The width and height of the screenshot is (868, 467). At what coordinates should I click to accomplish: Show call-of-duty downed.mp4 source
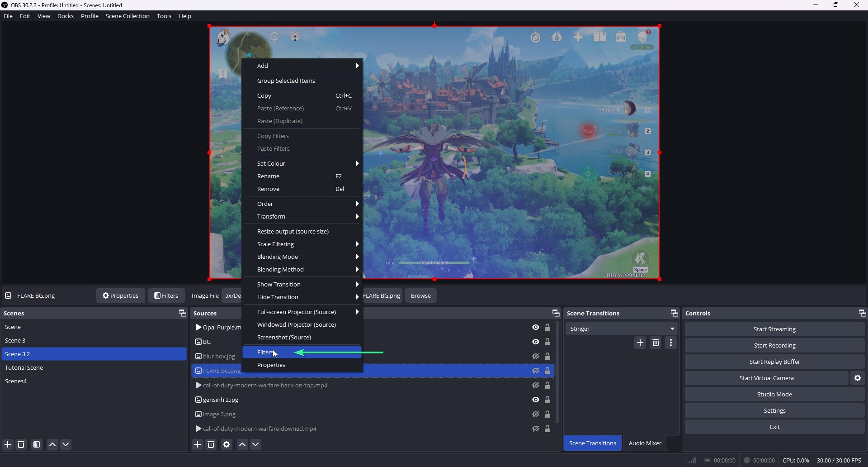(536, 429)
